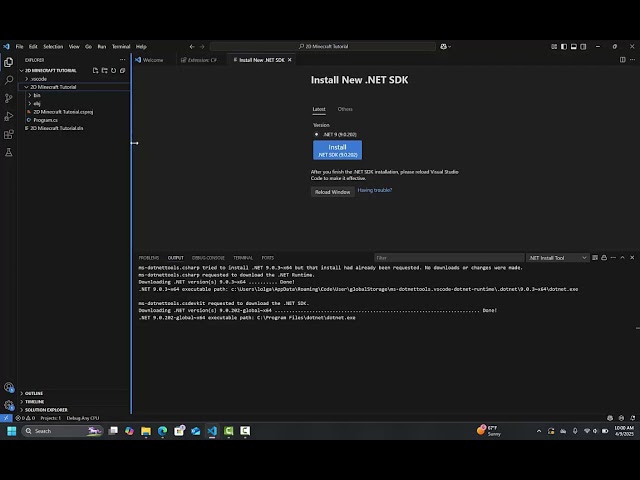Select the Others tab in SDK installer
This screenshot has width=640, height=480.
coord(345,109)
